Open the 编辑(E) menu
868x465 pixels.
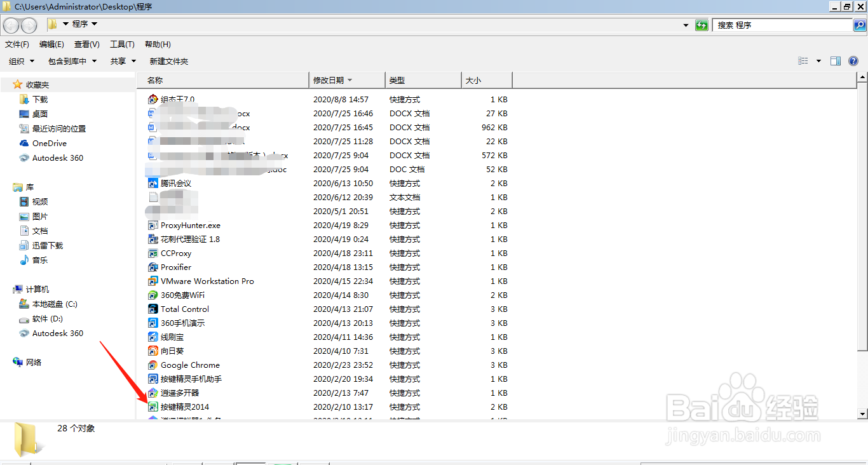click(x=51, y=44)
